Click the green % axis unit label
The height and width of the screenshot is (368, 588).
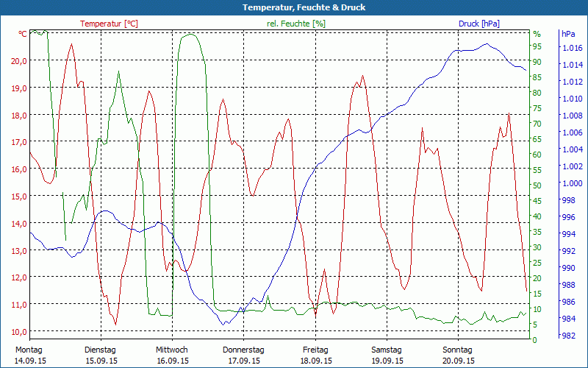(x=537, y=34)
